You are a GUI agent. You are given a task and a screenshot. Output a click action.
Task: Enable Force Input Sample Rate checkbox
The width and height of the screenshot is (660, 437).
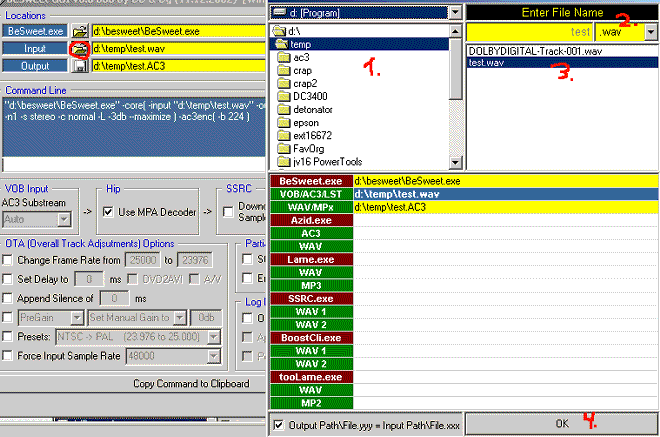[7, 356]
